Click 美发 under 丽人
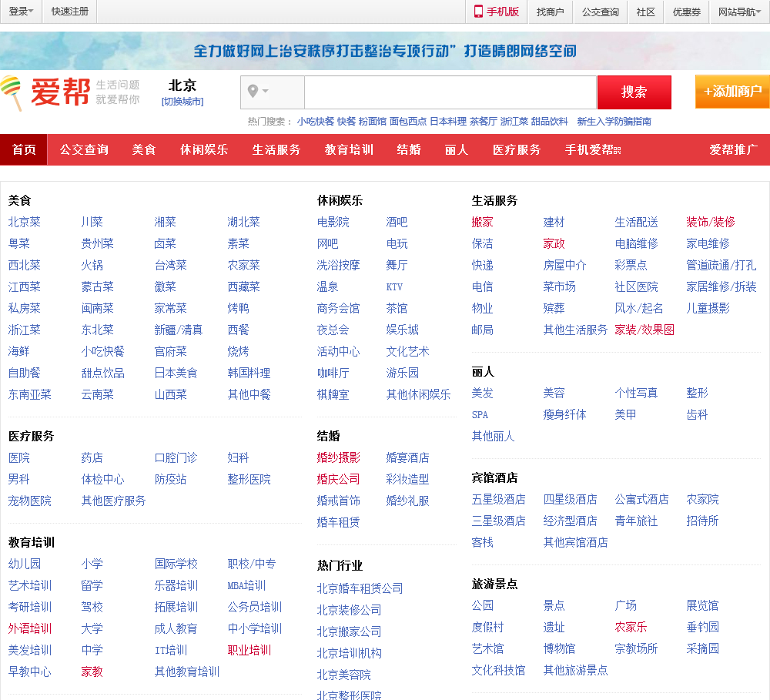 coord(482,393)
